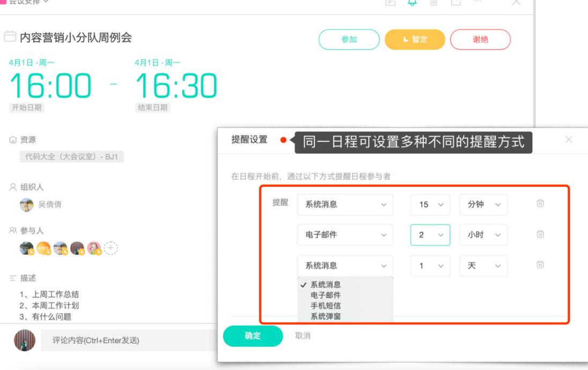Open the first row's 系统消息 method dropdown
Image resolution: width=588 pixels, height=370 pixels.
pos(345,205)
